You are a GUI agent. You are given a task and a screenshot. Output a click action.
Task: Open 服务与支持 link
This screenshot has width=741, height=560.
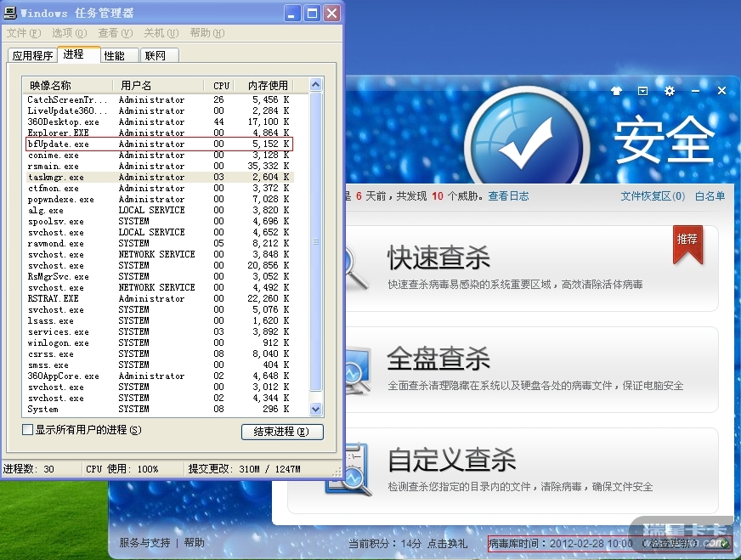point(144,543)
